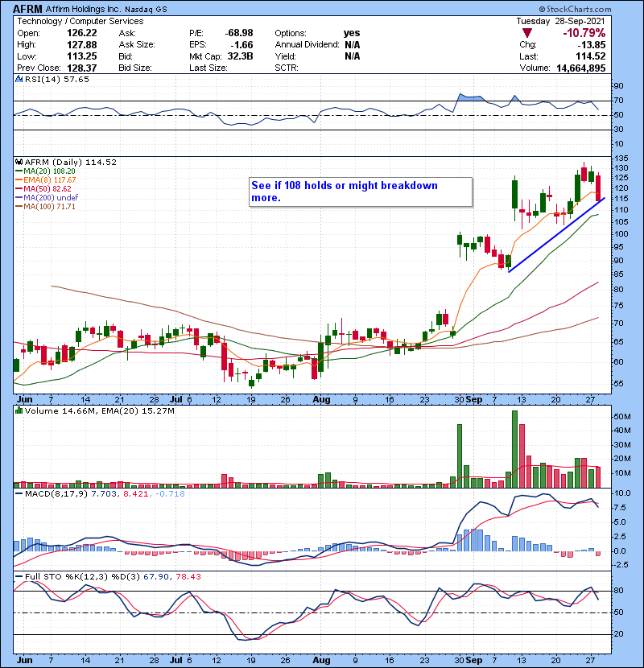Click the MA(200) undef legend entry

pyautogui.click(x=47, y=197)
